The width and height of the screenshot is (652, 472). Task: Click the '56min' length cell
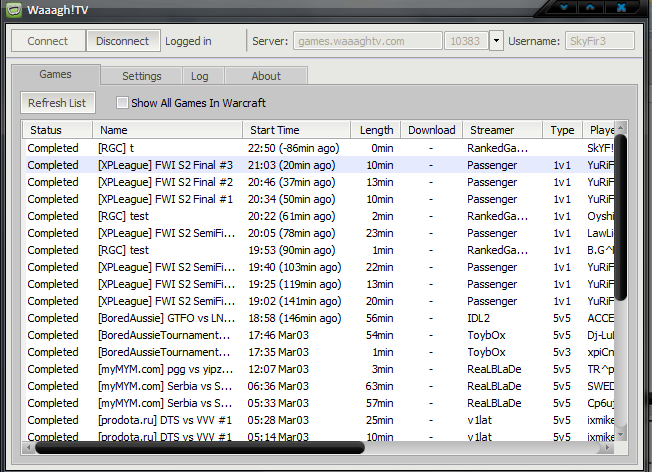coord(379,318)
